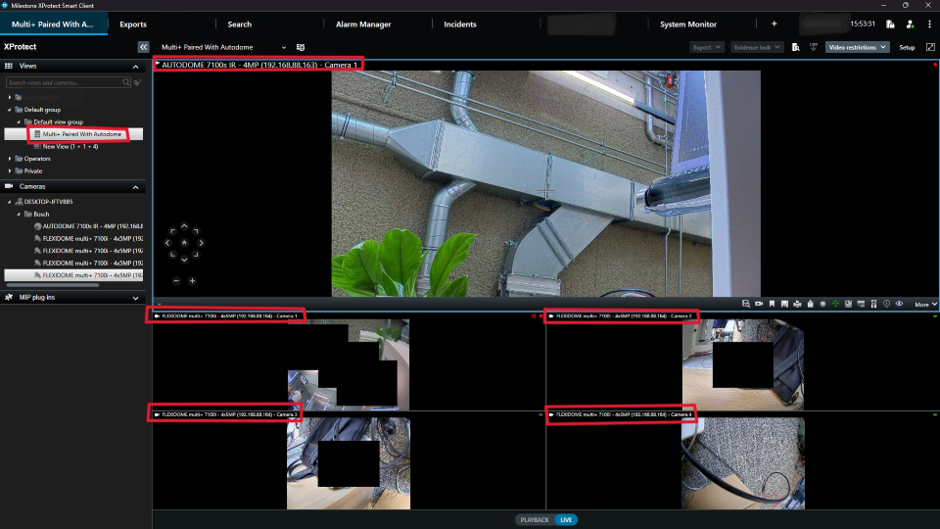Click camera recording icon in camera toolbar
This screenshot has height=529, width=940.
(x=759, y=304)
